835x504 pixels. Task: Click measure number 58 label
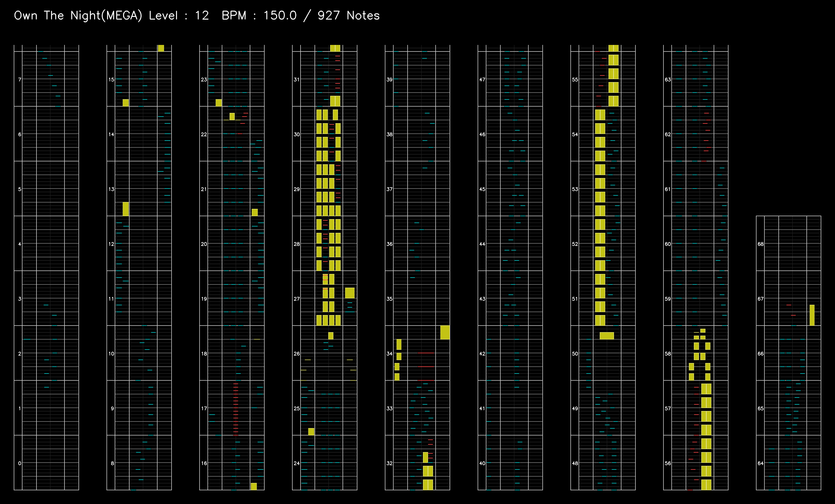coord(668,353)
